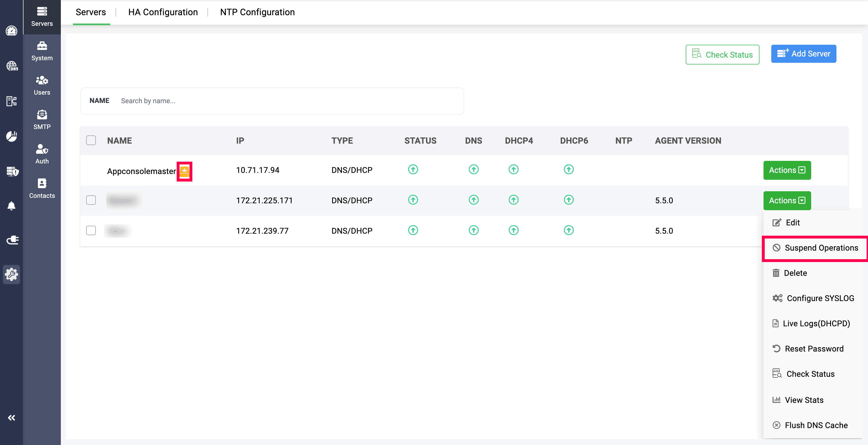Check the box for server 172.21.225.171
Viewport: 868px width, 445px height.
point(91,200)
